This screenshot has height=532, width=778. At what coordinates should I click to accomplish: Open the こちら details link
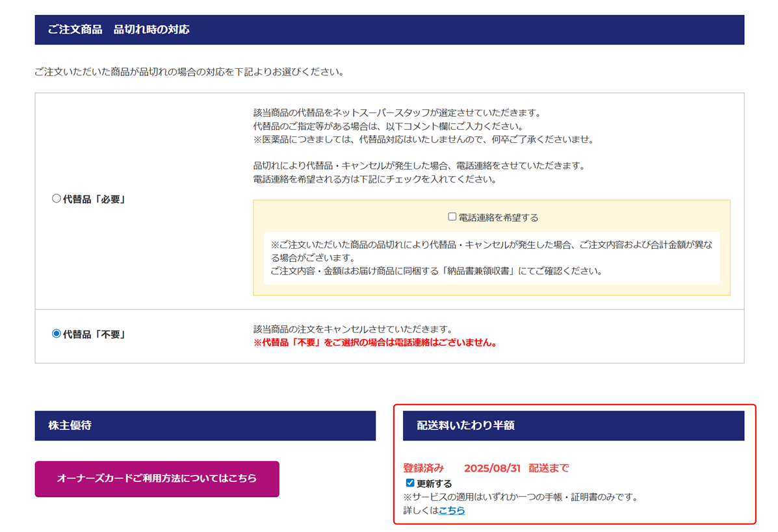(452, 511)
